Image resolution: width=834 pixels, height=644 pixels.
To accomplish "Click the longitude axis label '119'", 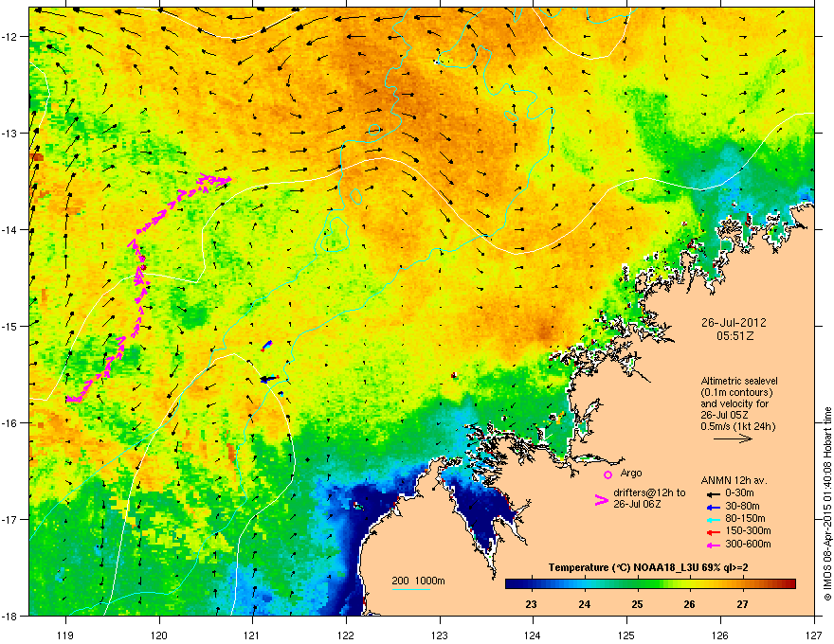I will tap(65, 635).
